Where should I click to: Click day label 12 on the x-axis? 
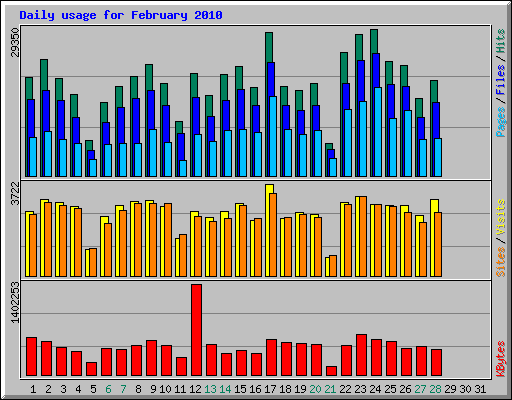pyautogui.click(x=195, y=389)
